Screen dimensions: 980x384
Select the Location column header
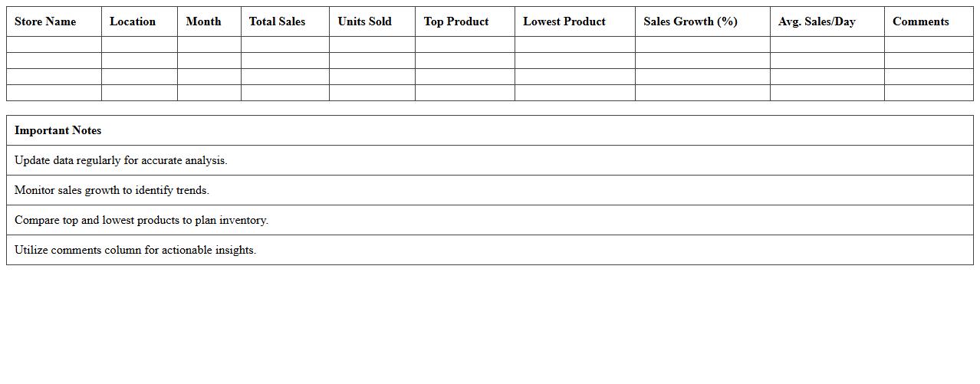click(x=133, y=21)
